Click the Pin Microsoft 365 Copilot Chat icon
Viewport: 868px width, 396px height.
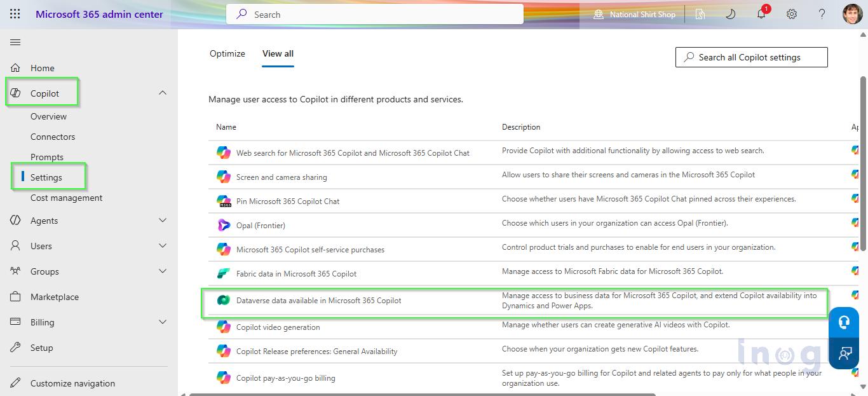(224, 201)
